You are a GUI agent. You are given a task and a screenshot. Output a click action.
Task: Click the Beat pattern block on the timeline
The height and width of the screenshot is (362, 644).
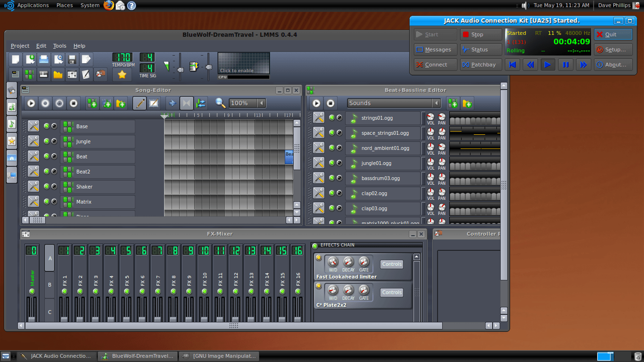(288, 156)
